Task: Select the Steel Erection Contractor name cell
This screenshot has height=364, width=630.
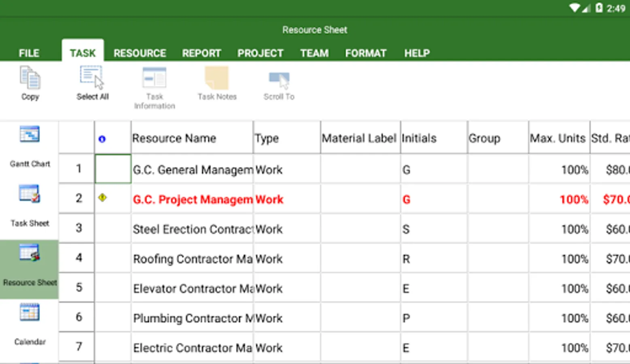Action: [x=192, y=229]
